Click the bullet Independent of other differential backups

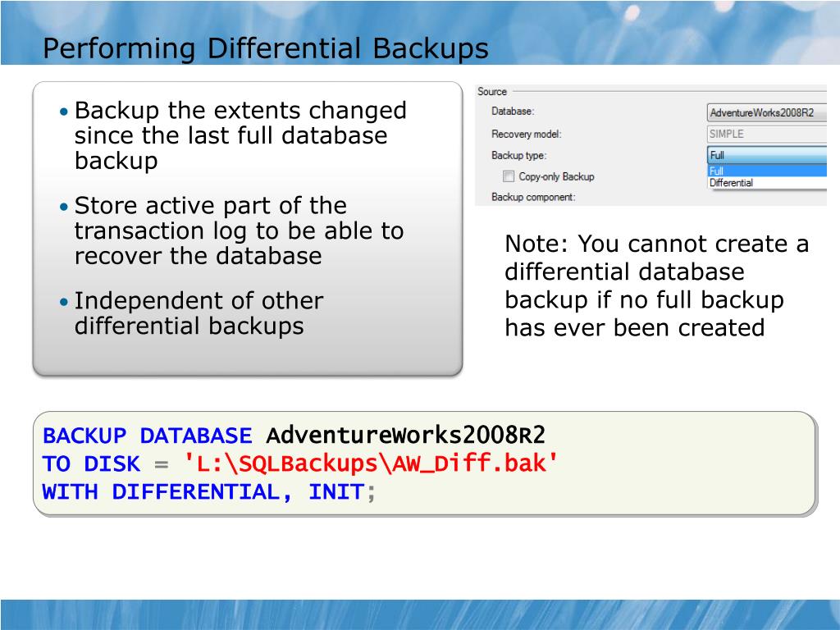[199, 313]
